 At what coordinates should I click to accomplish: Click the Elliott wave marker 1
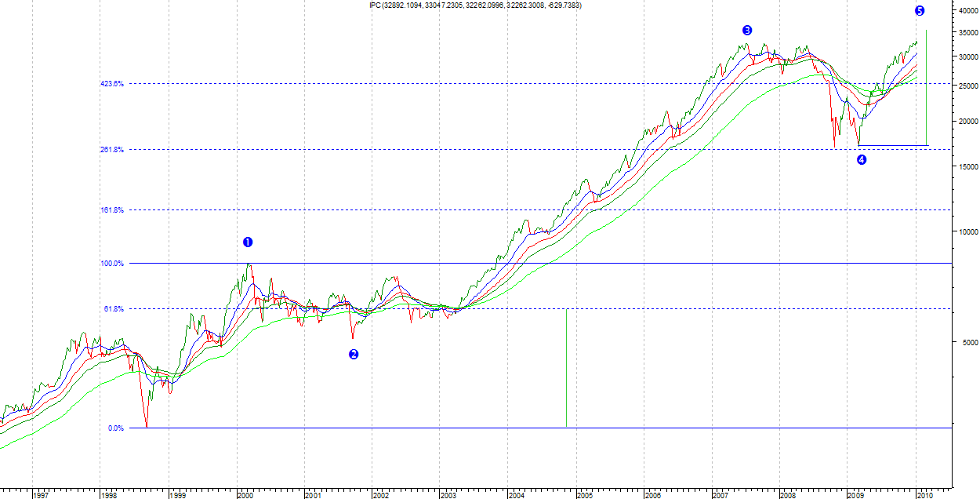[248, 242]
